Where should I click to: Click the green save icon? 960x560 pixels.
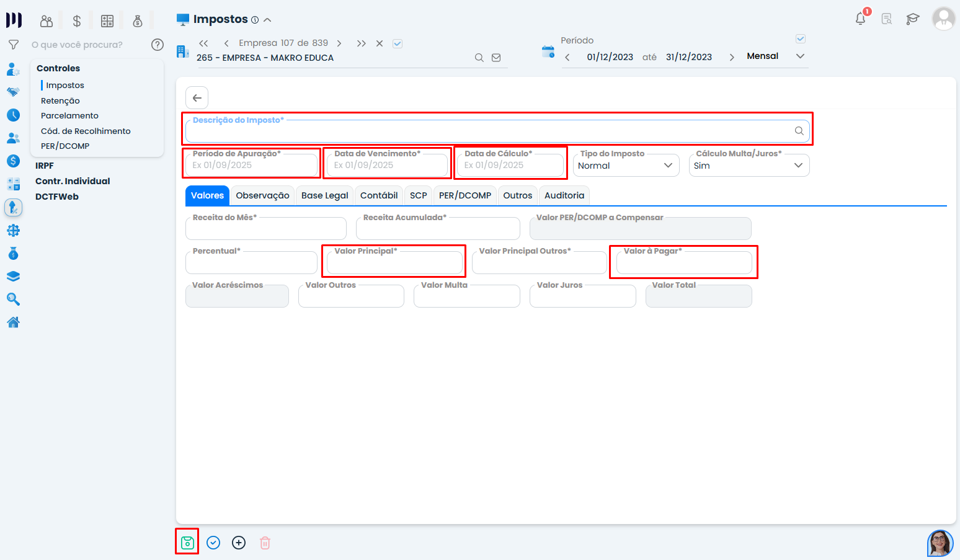[187, 543]
